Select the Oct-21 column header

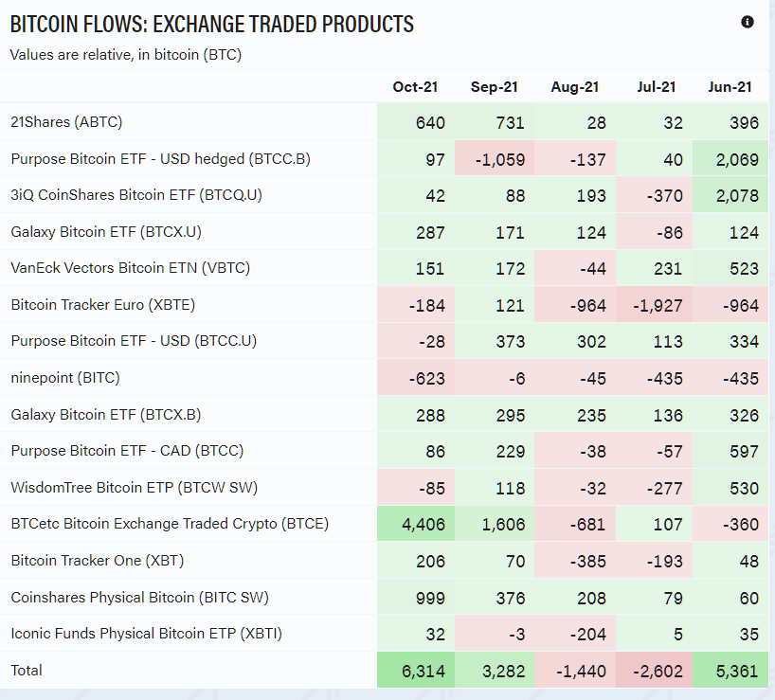[x=415, y=87]
